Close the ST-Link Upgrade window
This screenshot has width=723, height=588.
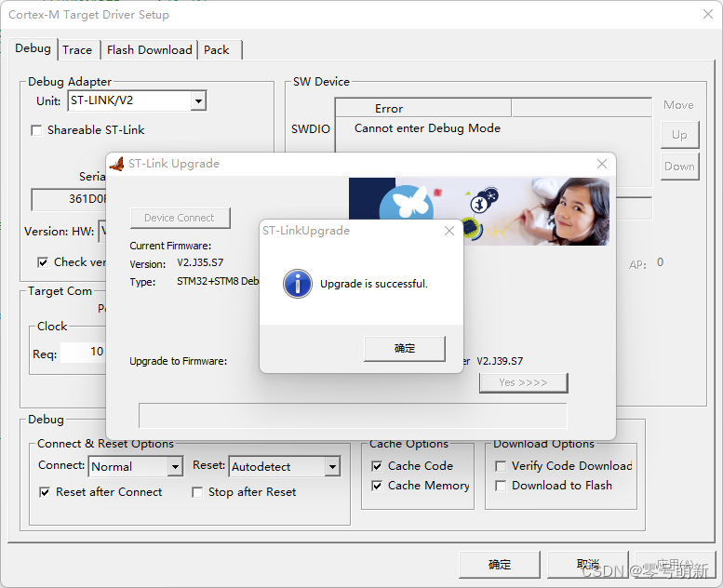(602, 164)
